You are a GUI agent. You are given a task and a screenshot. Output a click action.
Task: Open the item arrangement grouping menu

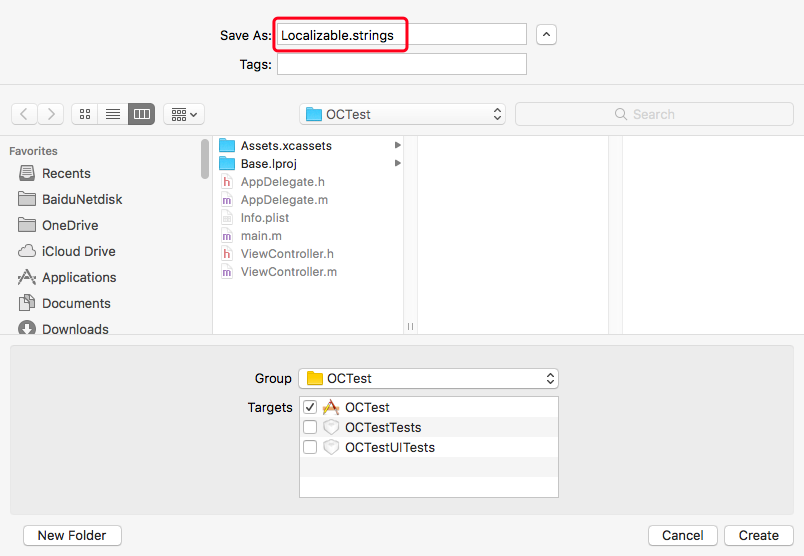[184, 114]
